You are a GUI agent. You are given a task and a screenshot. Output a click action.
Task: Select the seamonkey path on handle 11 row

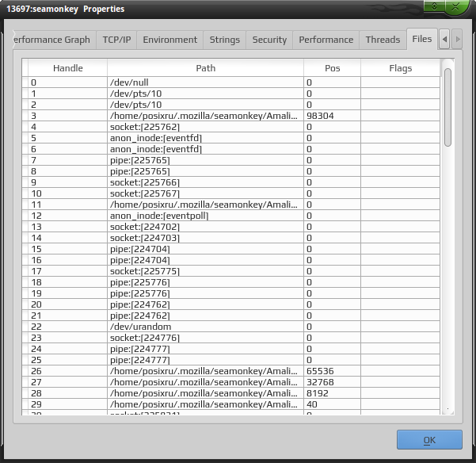(x=204, y=205)
